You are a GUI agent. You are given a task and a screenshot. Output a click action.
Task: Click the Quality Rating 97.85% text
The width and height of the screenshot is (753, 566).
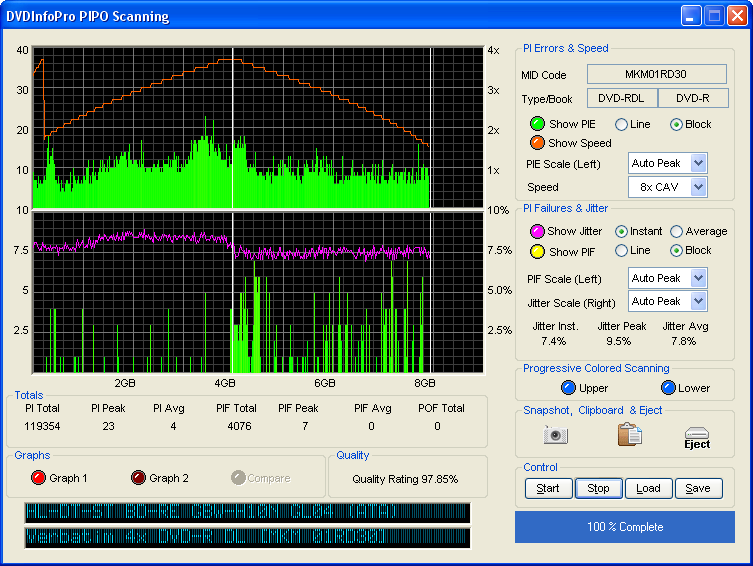click(x=405, y=479)
